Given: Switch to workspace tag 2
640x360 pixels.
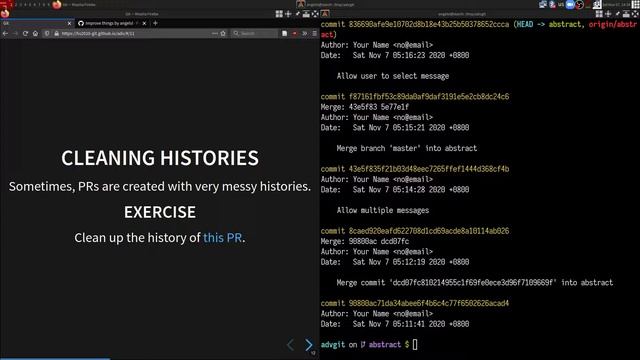Looking at the screenshot, I should click(17, 4).
